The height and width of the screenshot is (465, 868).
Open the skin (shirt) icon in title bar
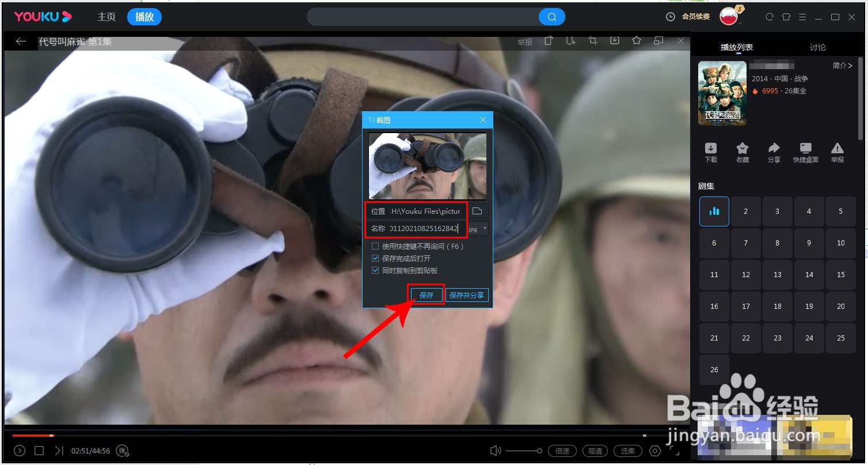pyautogui.click(x=786, y=17)
